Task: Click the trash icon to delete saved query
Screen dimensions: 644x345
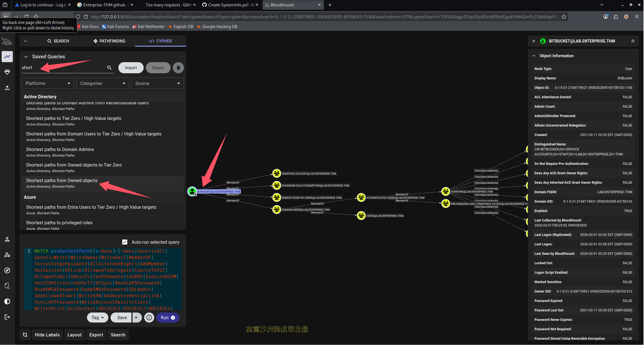Action: pos(178,68)
